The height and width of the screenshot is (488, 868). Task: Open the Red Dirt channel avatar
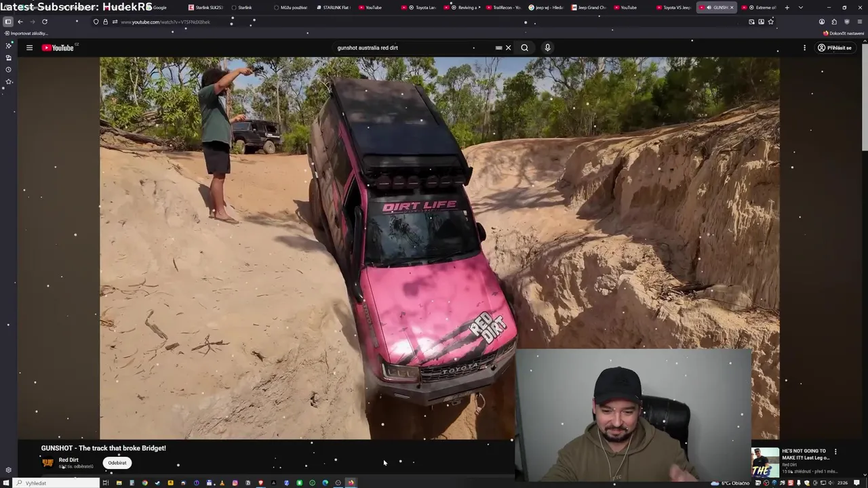click(47, 463)
